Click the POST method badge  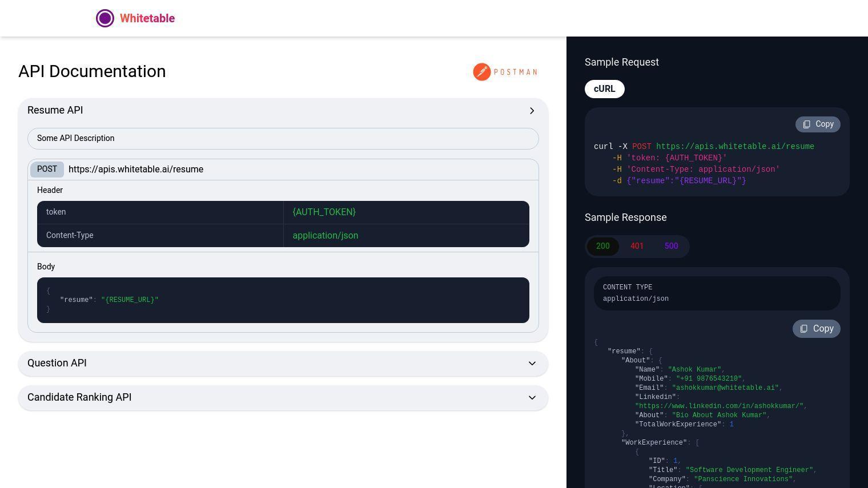(47, 170)
